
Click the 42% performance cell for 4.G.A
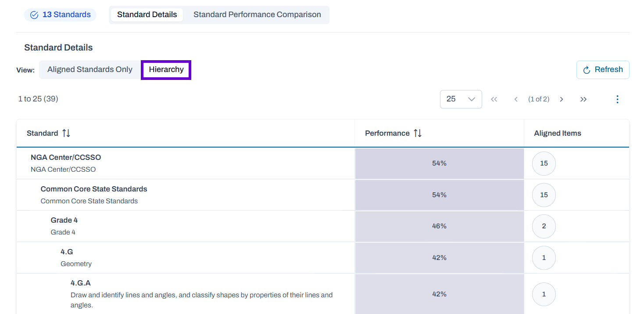pos(439,294)
